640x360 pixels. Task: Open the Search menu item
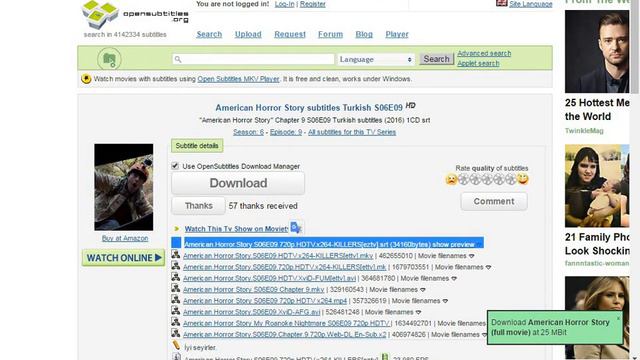[x=209, y=34]
